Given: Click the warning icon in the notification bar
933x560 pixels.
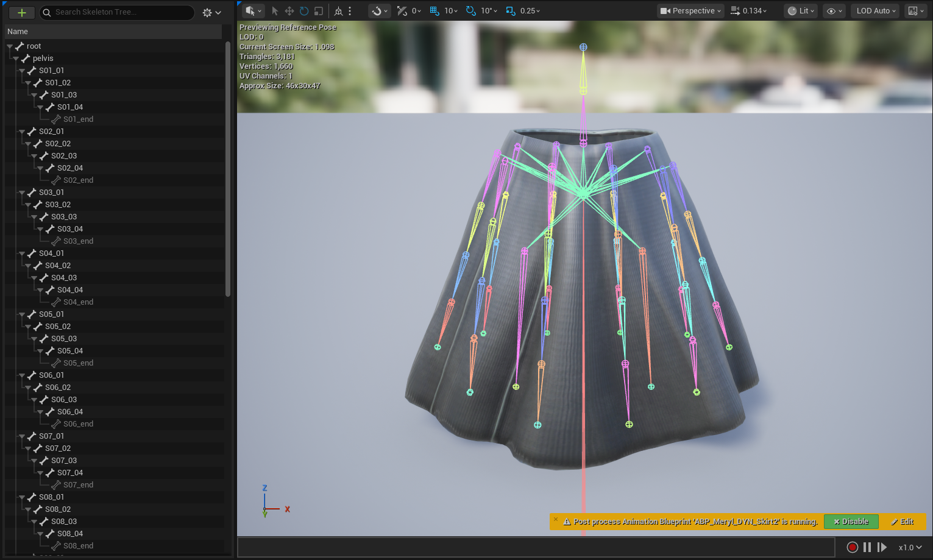Looking at the screenshot, I should (567, 522).
